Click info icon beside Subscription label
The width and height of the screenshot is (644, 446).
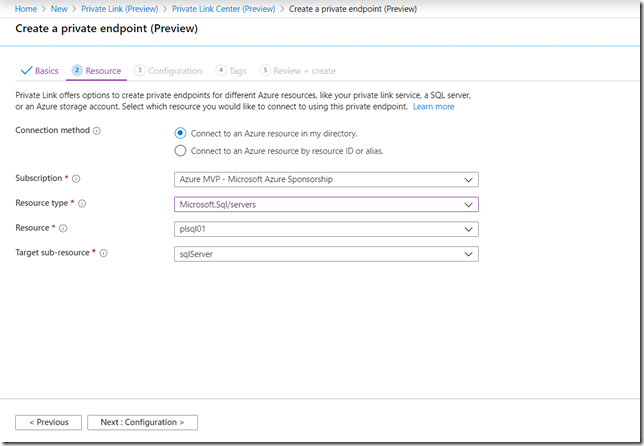(x=76, y=179)
